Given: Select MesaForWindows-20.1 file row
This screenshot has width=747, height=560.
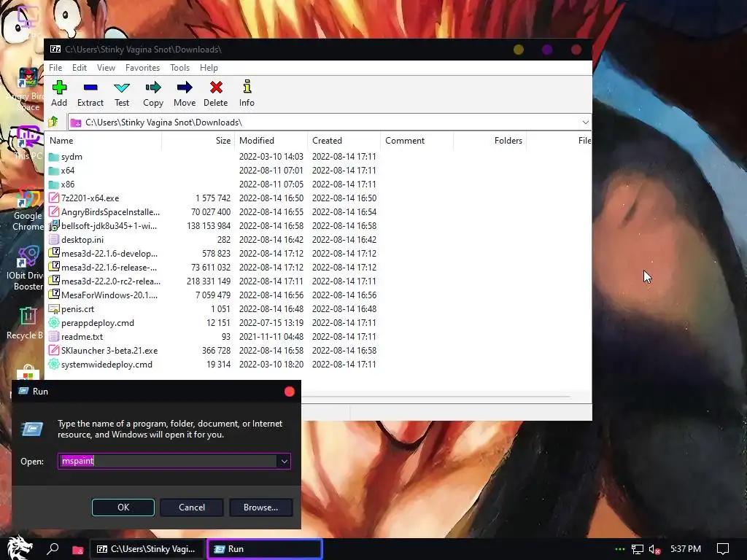Looking at the screenshot, I should (x=212, y=295).
